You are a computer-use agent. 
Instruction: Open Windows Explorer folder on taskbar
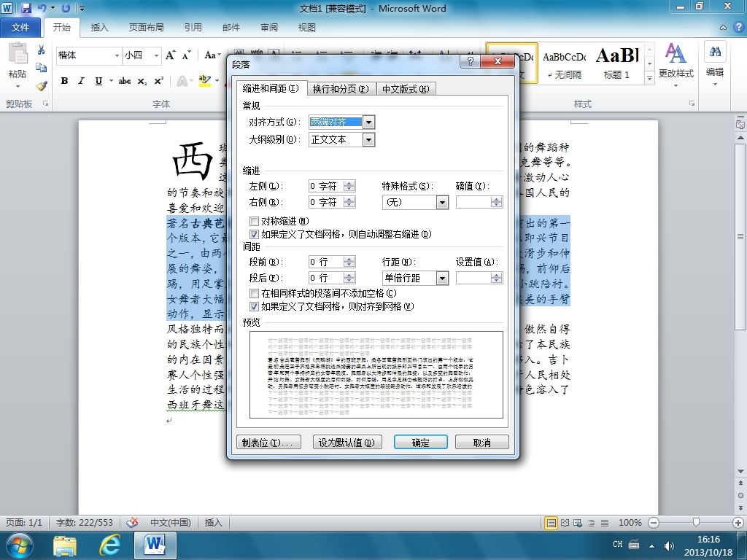tap(65, 545)
